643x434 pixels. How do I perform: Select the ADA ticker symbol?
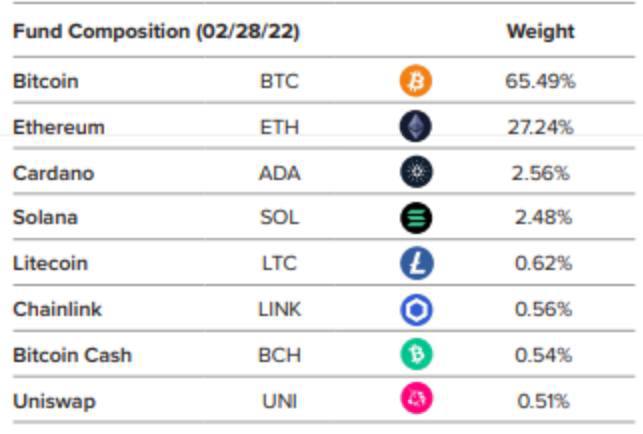[280, 174]
